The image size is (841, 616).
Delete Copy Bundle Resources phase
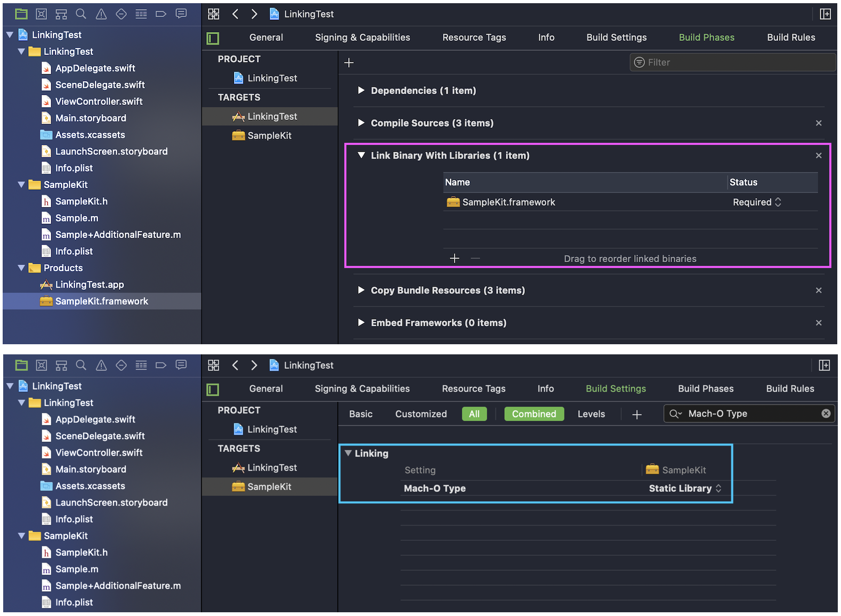(819, 290)
